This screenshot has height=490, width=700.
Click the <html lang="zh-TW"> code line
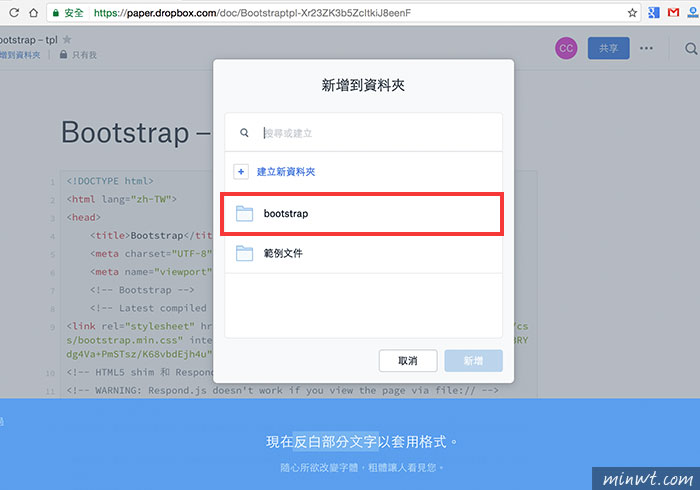(x=121, y=199)
